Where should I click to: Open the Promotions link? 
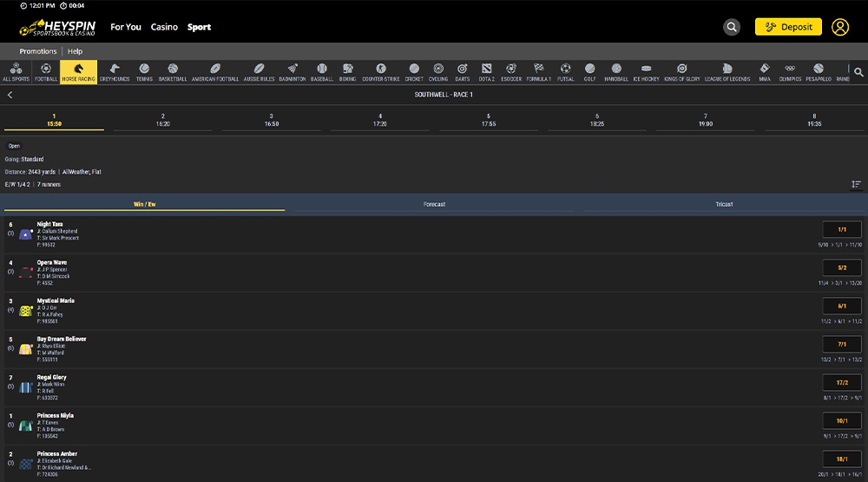click(38, 51)
